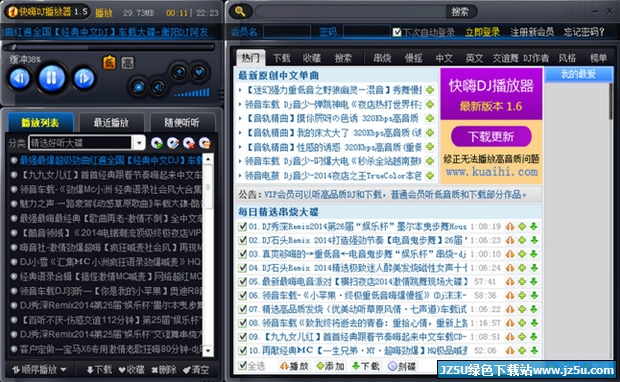
Task: Click green download arrow for track 10 (52:06)
Action: click(x=534, y=350)
